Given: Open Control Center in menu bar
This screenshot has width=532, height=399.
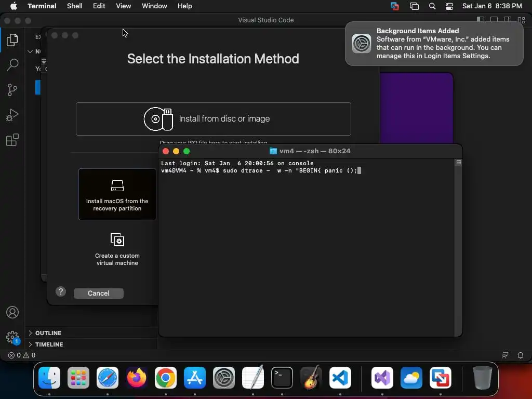Looking at the screenshot, I should (x=449, y=6).
